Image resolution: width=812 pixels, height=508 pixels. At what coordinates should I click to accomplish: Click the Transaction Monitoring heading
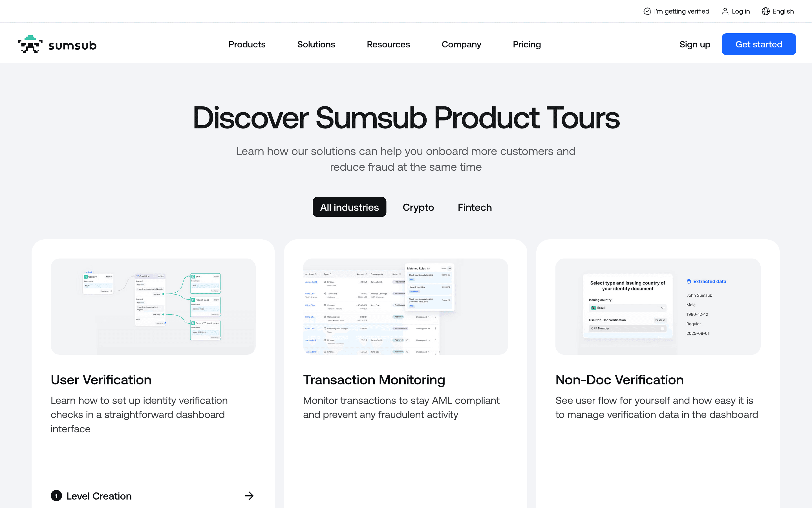[x=374, y=380]
